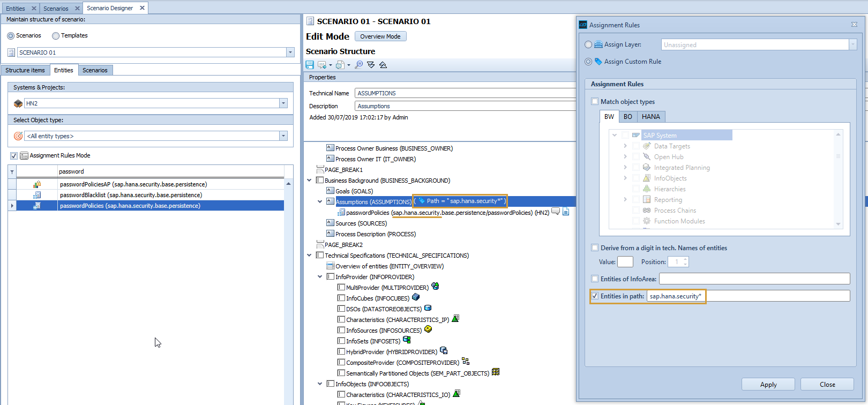
Task: Open the Select Object type dropdown
Action: pyautogui.click(x=283, y=136)
